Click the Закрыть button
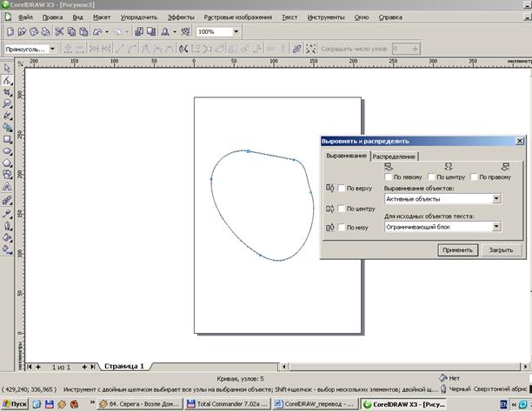 [501, 250]
